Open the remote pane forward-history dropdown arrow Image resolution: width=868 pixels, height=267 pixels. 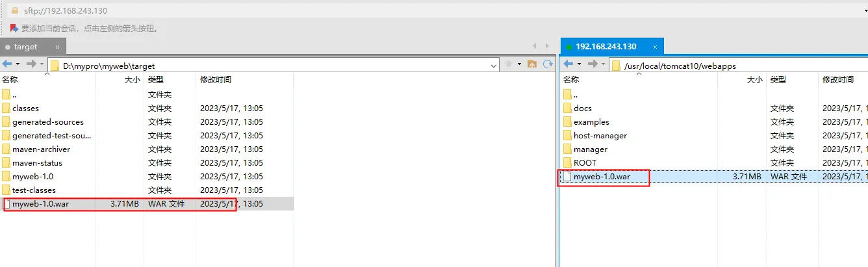603,64
